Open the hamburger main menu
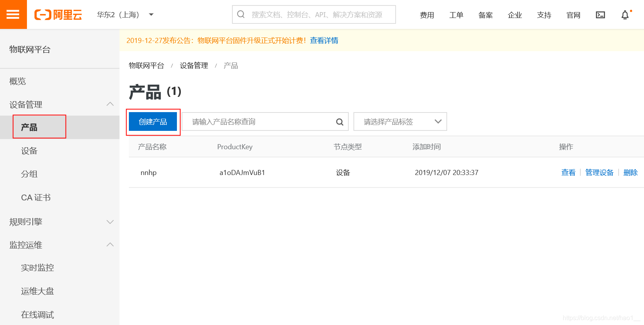Image resolution: width=644 pixels, height=325 pixels. point(13,14)
